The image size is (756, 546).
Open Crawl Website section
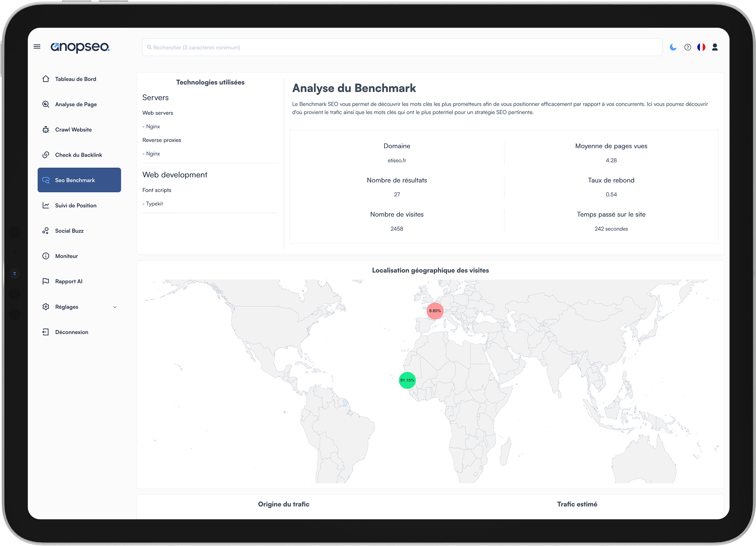[x=79, y=130]
